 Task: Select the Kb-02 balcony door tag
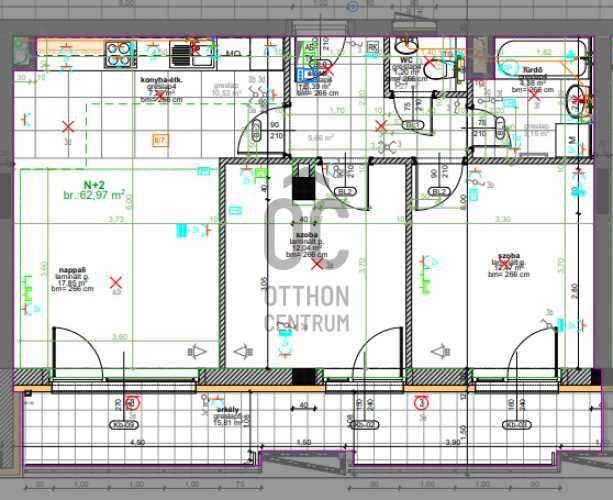[x=364, y=425]
